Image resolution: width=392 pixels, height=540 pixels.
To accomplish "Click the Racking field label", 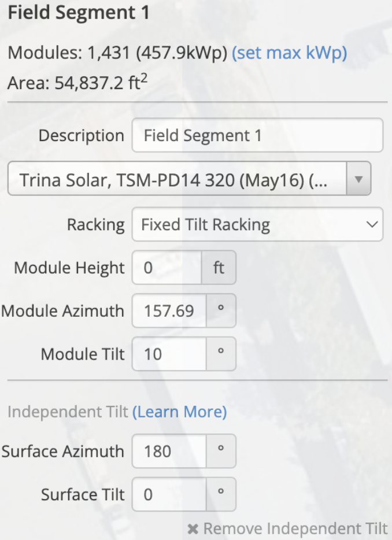I will pos(95,224).
